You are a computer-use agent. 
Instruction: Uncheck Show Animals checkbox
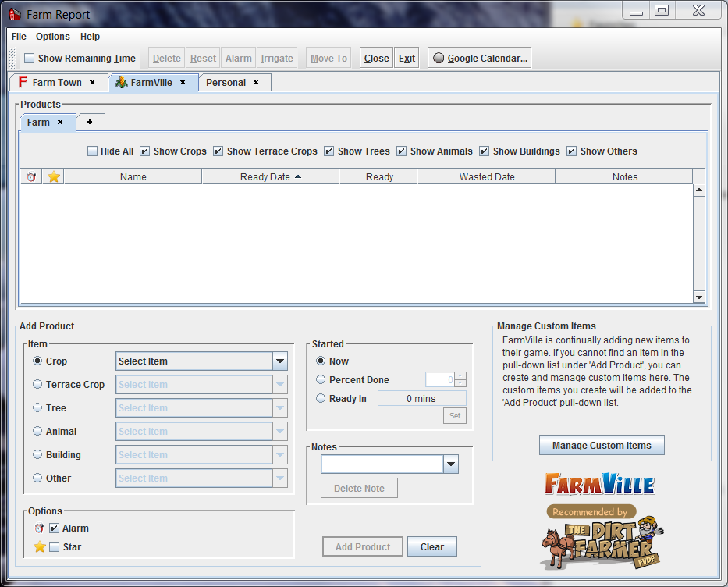point(402,151)
